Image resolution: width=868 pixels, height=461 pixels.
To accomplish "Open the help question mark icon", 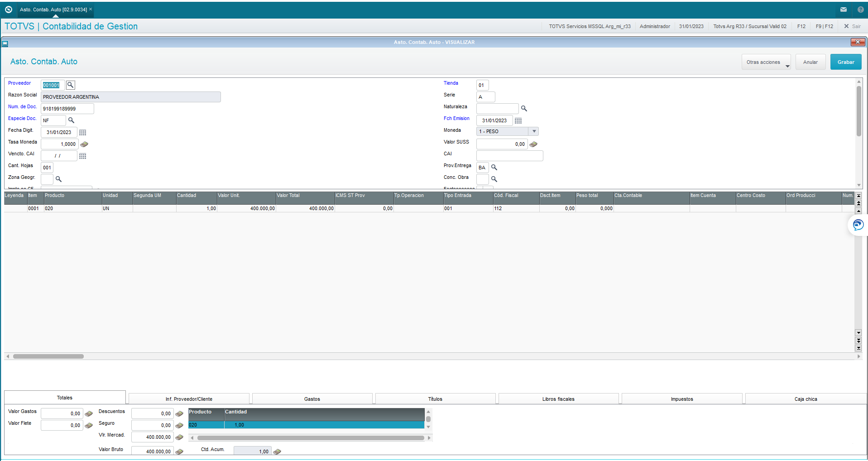I will click(x=860, y=10).
